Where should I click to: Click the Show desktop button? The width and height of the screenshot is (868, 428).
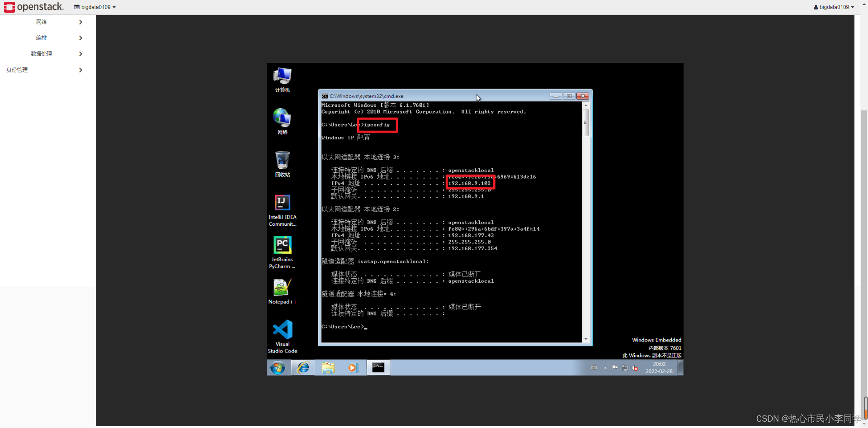coord(680,368)
